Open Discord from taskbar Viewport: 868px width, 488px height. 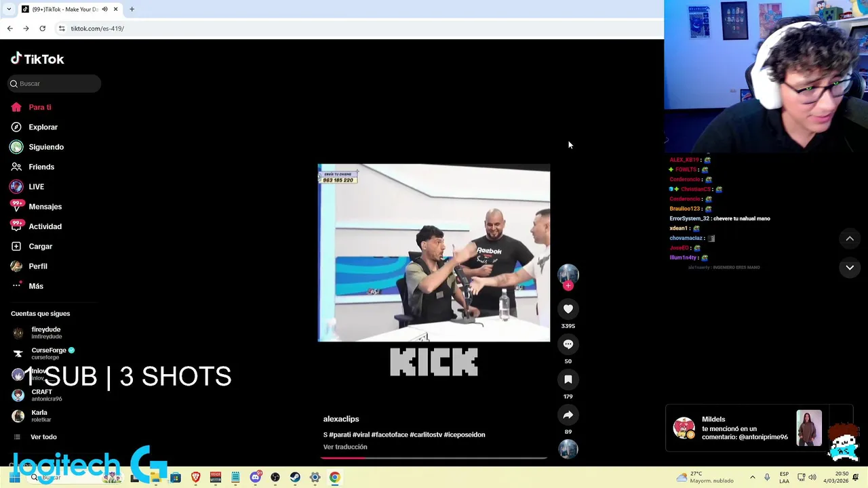click(x=255, y=477)
